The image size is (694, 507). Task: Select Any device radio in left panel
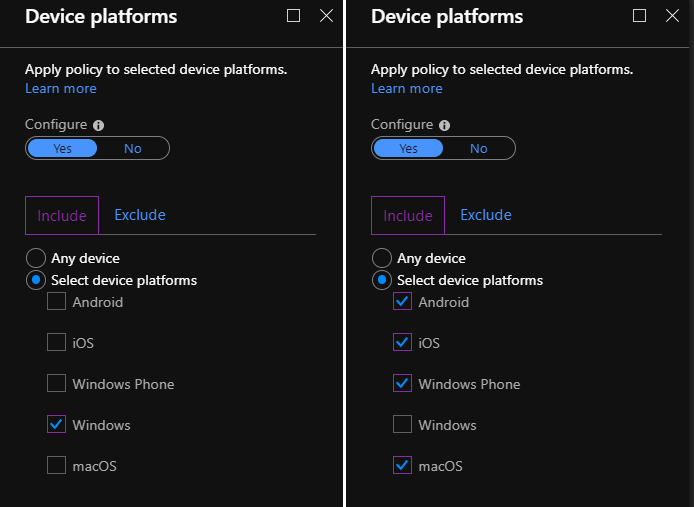(x=35, y=258)
